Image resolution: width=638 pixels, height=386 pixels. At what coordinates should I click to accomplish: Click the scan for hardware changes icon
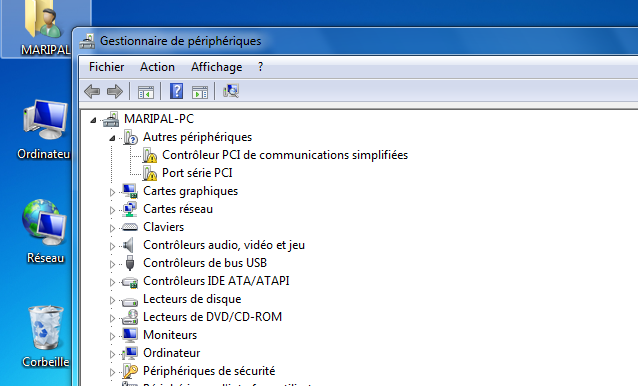pyautogui.click(x=231, y=91)
